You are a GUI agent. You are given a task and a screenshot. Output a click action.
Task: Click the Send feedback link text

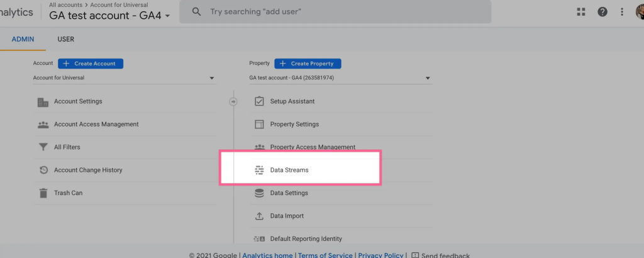pyautogui.click(x=446, y=255)
